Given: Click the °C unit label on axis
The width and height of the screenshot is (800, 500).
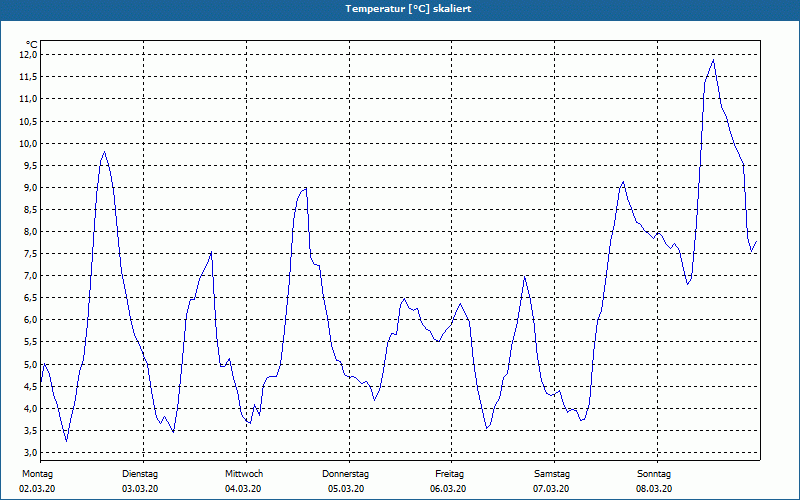Looking at the screenshot, I should point(32,45).
